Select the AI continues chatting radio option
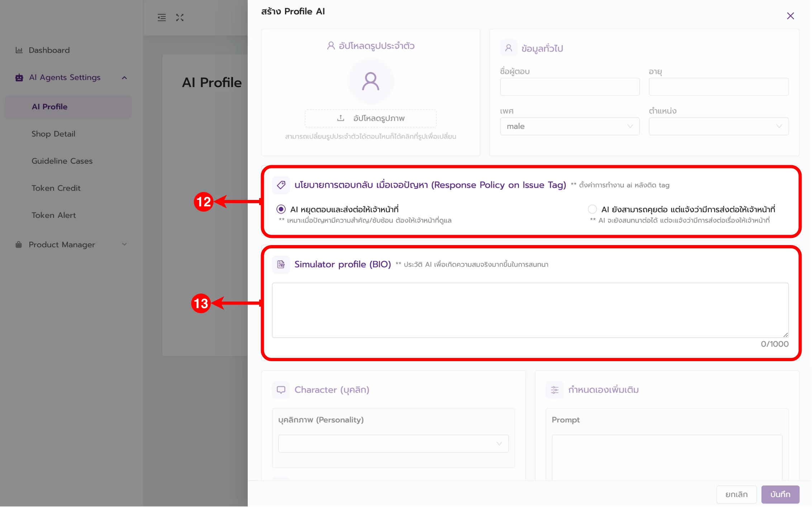Screen dimensions: 812x507 [592, 209]
